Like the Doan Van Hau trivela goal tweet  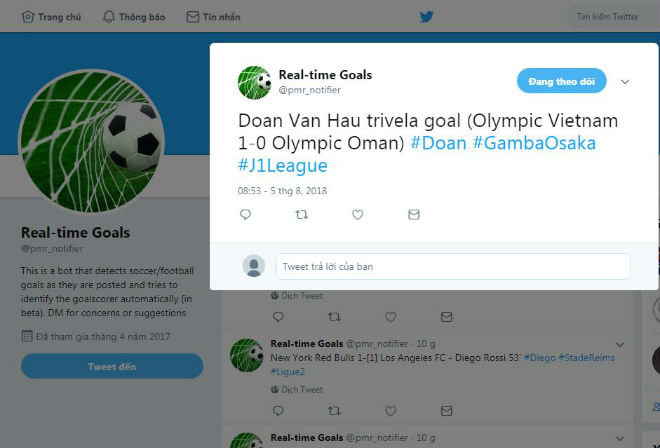357,215
